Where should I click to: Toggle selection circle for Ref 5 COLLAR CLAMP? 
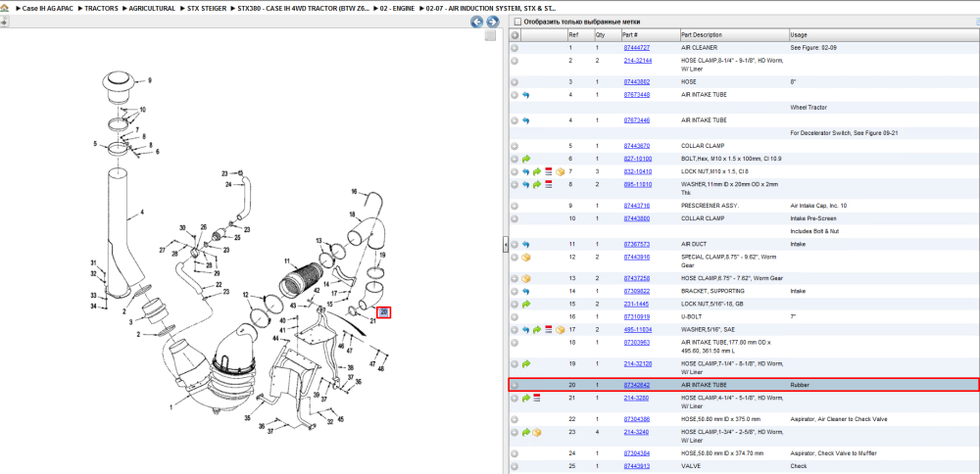515,146
